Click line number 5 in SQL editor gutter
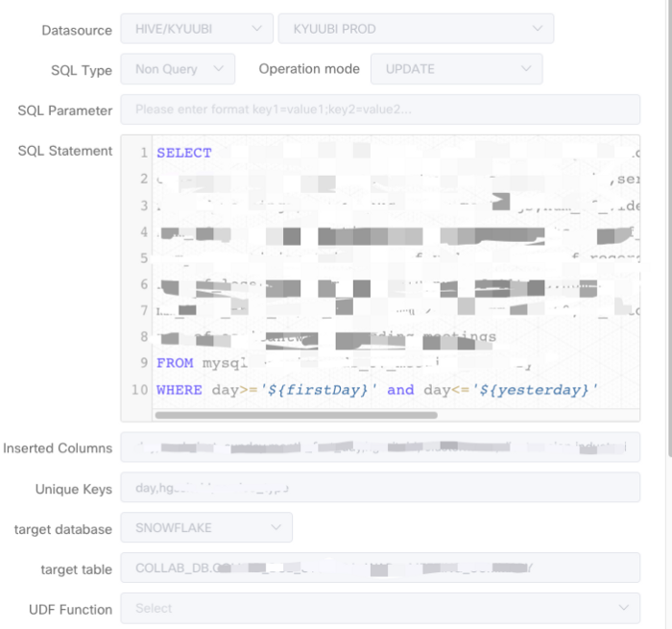The width and height of the screenshot is (672, 629). [x=144, y=258]
